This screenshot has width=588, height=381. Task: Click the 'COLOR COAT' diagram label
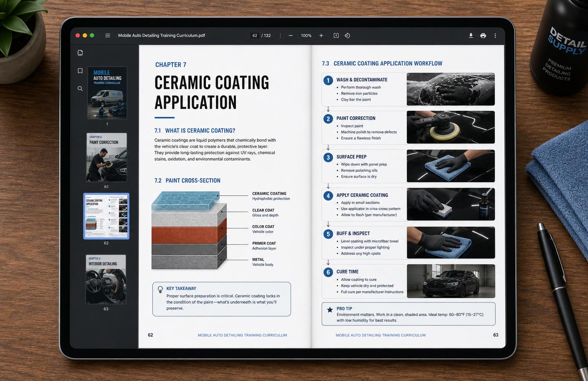tap(263, 227)
